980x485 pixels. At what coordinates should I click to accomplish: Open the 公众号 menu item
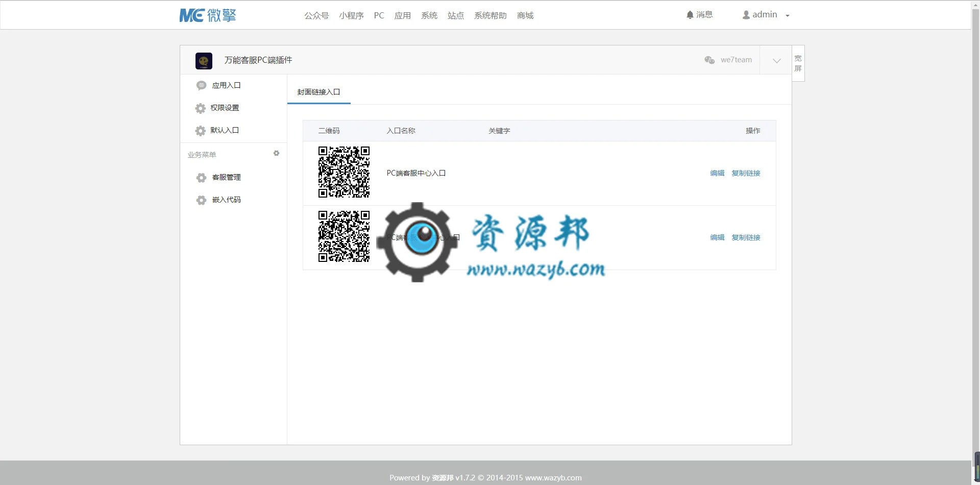tap(316, 16)
